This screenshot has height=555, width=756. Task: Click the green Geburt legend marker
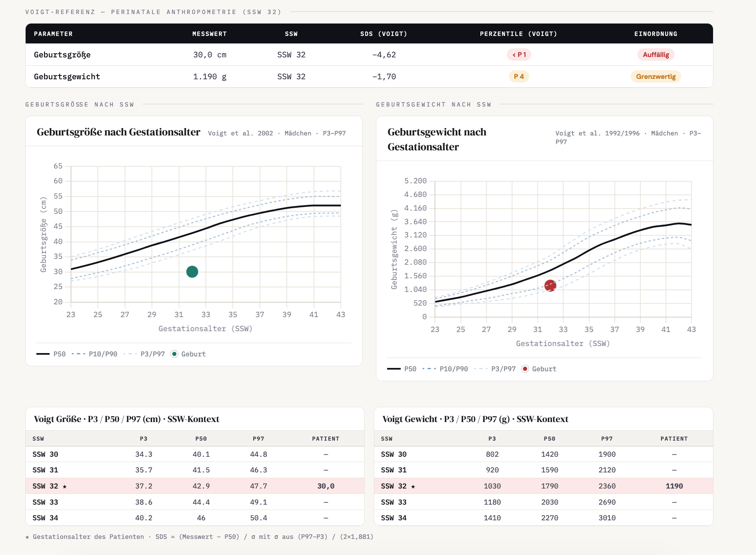(174, 354)
